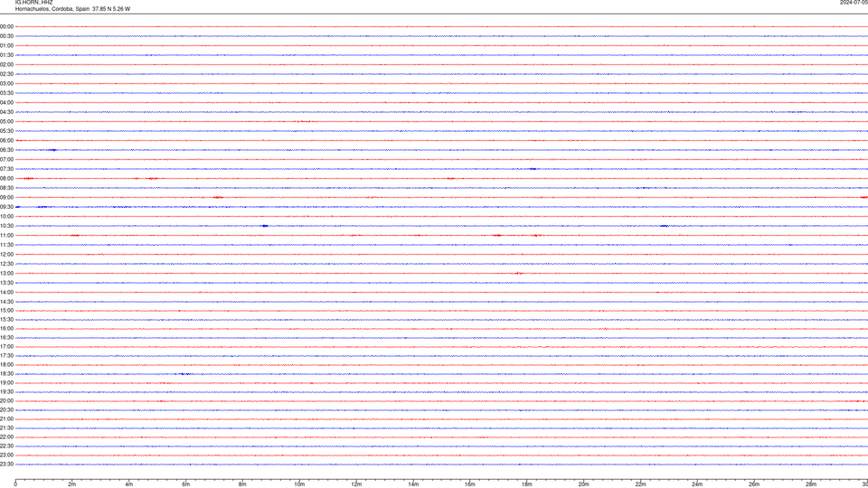Viewport: 868px width, 488px height.
Task: Select the 10:30 time label
Action: coord(6,226)
